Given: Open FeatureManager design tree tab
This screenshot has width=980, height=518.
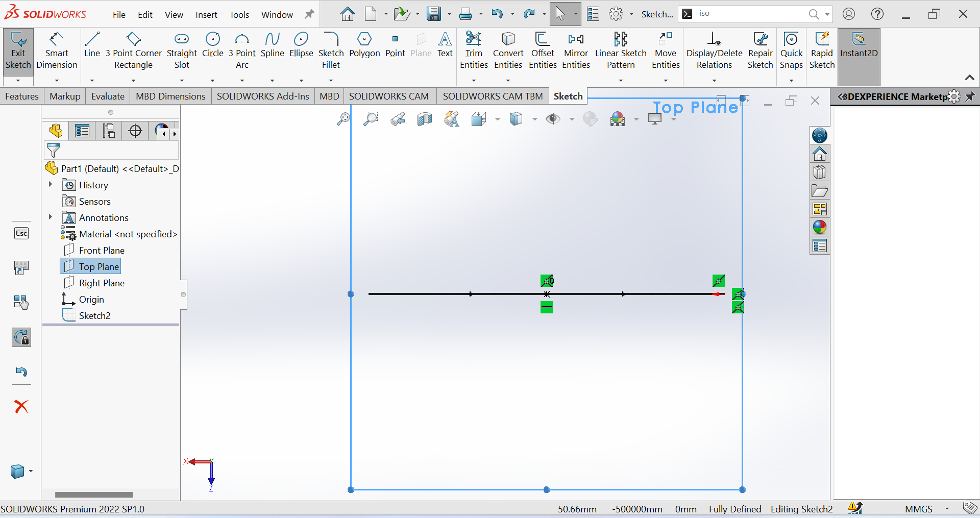Looking at the screenshot, I should [56, 131].
